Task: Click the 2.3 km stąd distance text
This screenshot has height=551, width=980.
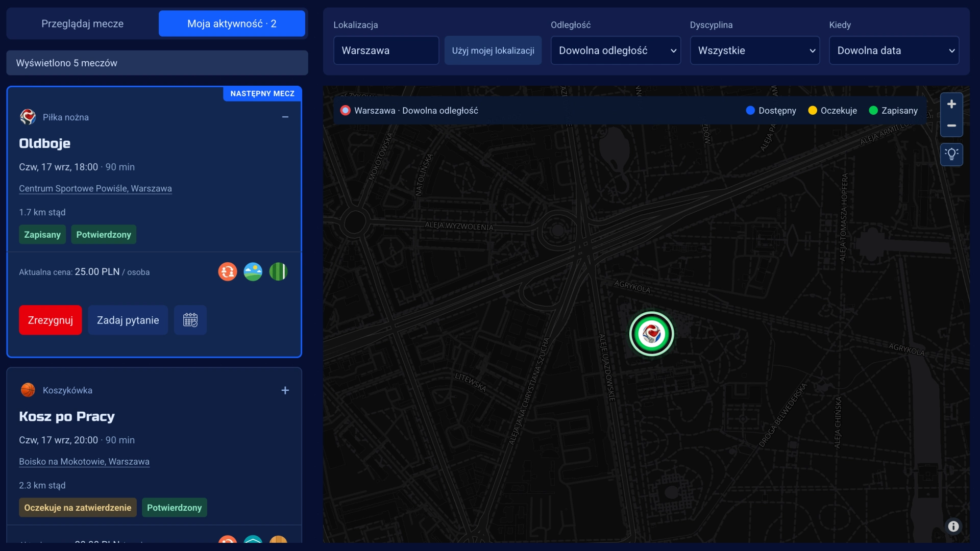Action: (42, 485)
